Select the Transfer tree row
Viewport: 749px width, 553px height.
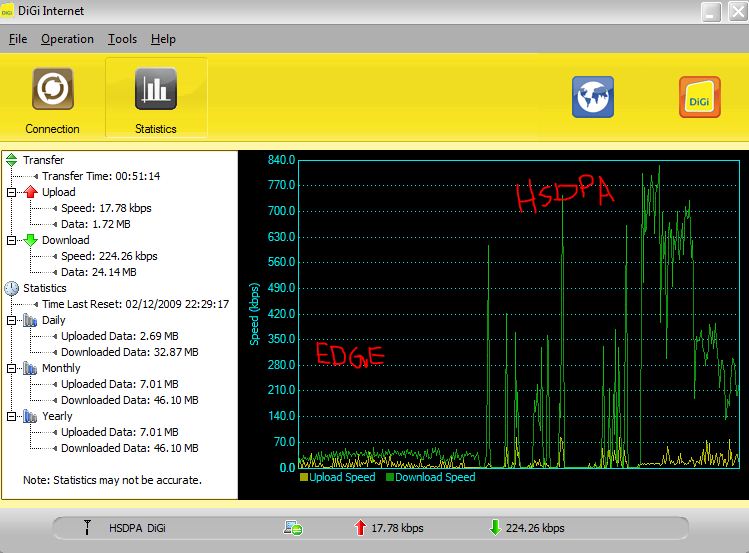(x=43, y=160)
